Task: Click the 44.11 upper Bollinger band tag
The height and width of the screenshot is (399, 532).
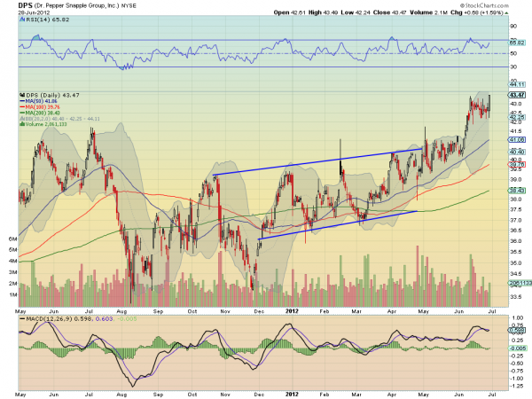Action: coord(516,84)
